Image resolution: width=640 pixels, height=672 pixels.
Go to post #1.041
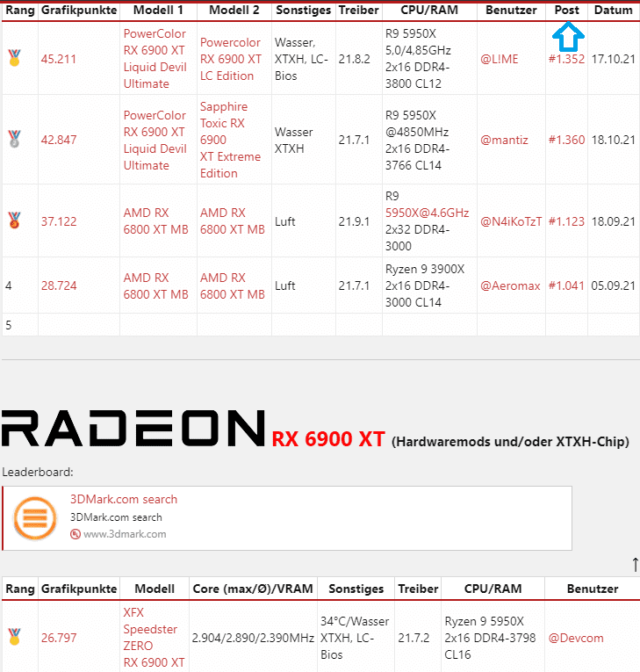click(x=566, y=285)
